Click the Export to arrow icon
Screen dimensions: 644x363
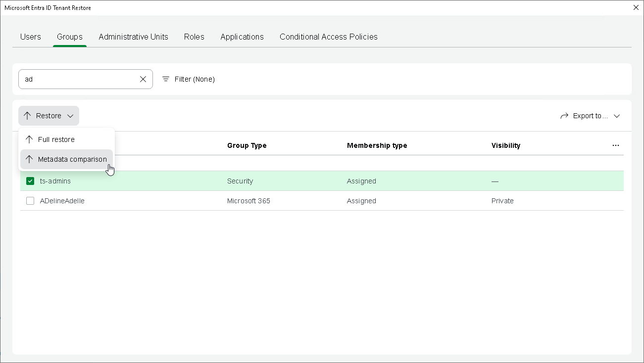click(564, 116)
